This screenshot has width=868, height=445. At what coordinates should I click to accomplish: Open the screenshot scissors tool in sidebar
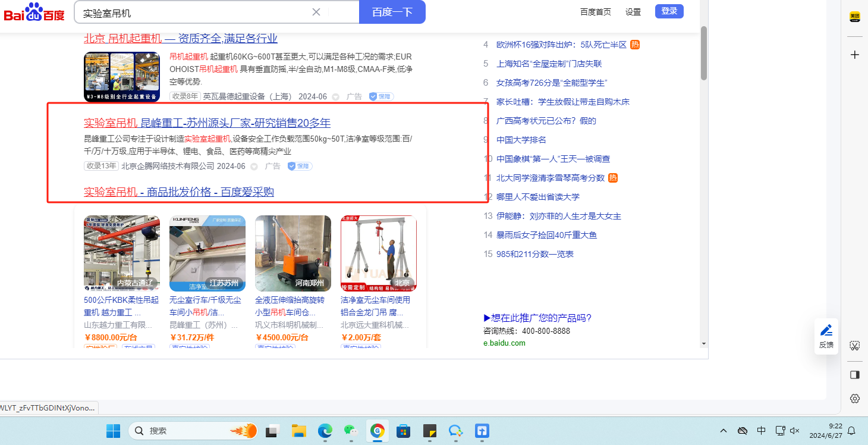pos(855,346)
